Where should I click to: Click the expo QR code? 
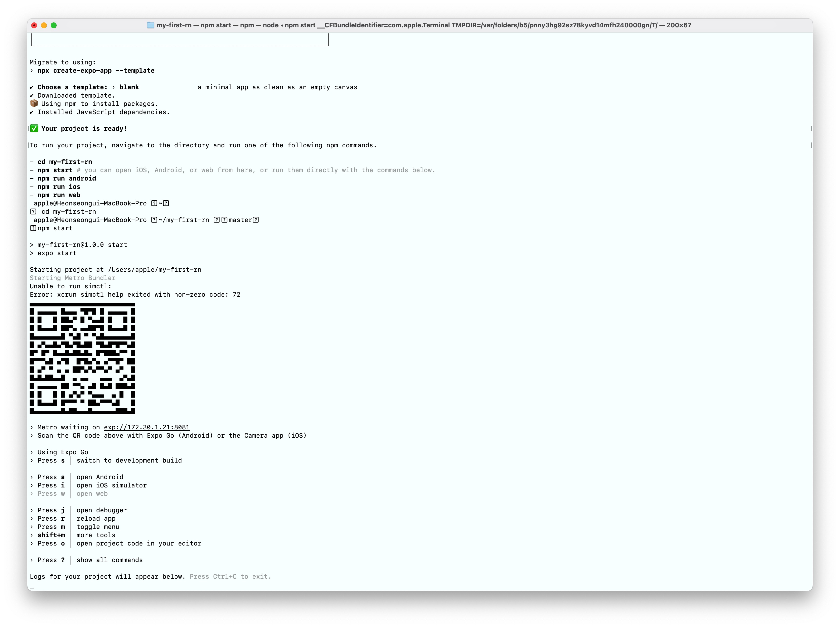(x=82, y=358)
